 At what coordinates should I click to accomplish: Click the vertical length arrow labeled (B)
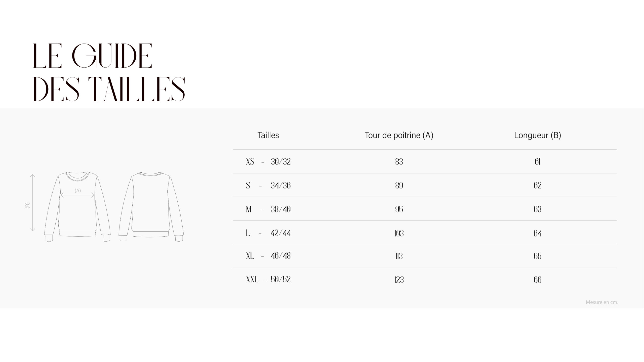click(x=32, y=203)
